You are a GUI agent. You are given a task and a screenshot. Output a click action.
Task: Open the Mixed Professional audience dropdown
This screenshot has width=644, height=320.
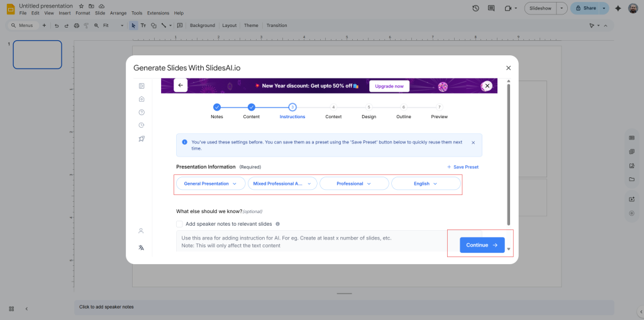point(282,184)
